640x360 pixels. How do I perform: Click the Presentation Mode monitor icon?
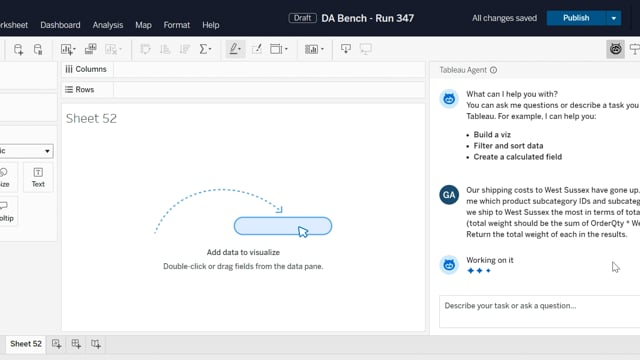click(x=366, y=49)
